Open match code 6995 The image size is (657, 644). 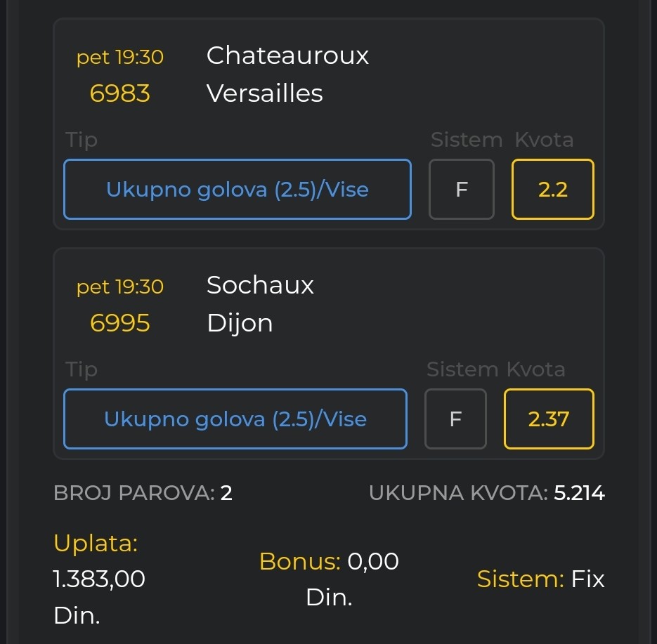click(120, 323)
